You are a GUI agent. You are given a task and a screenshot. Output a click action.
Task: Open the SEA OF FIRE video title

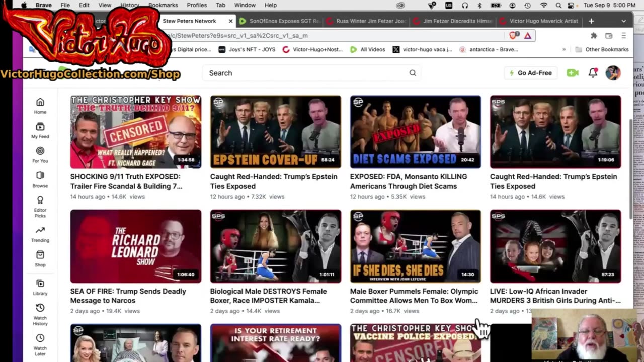128,296
